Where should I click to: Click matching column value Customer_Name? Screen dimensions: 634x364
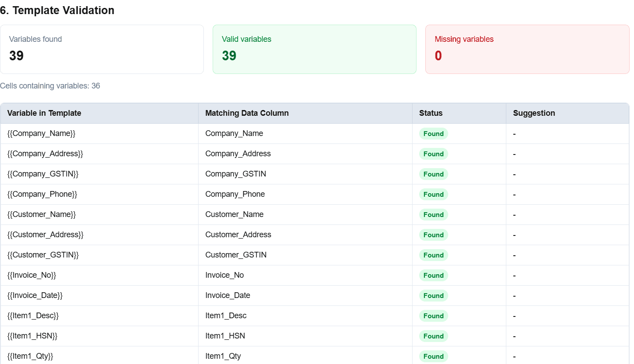(235, 214)
